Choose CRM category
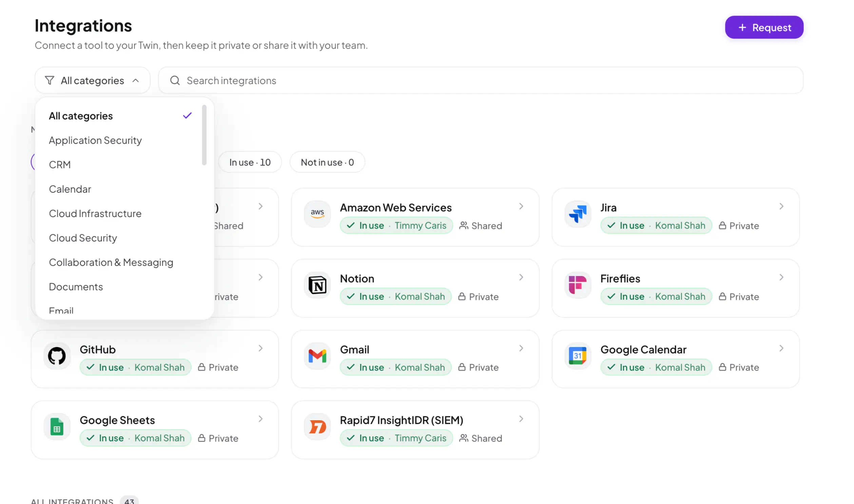Viewport: 854px width, 504px height. tap(120, 165)
